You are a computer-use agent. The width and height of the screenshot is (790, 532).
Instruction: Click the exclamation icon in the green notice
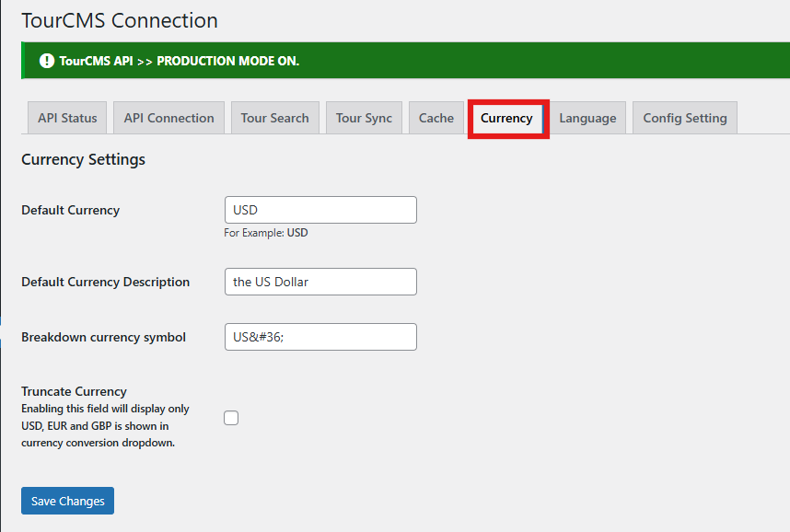coord(47,61)
